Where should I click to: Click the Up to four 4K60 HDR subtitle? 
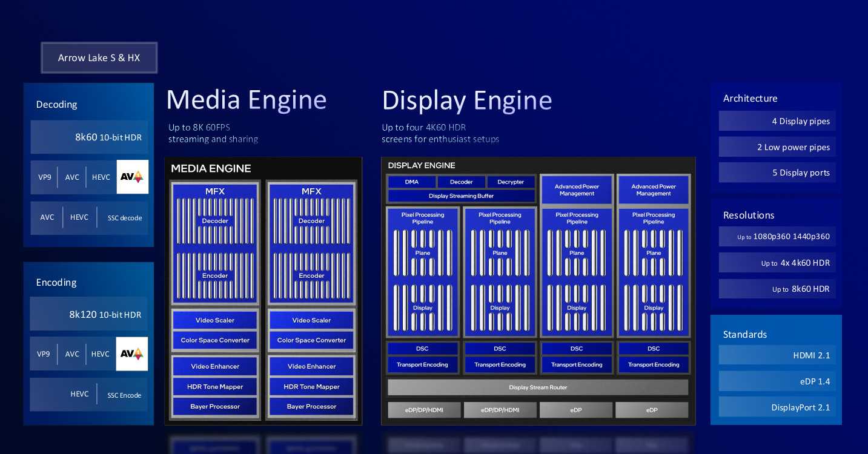click(x=424, y=127)
